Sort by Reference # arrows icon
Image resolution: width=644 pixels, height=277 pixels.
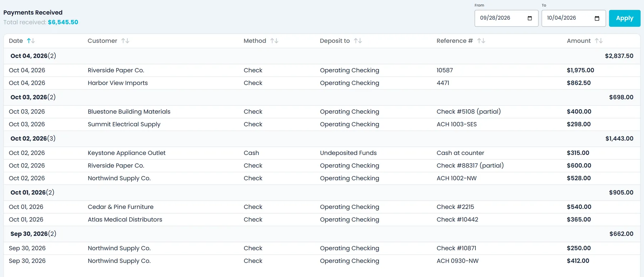coord(481,41)
